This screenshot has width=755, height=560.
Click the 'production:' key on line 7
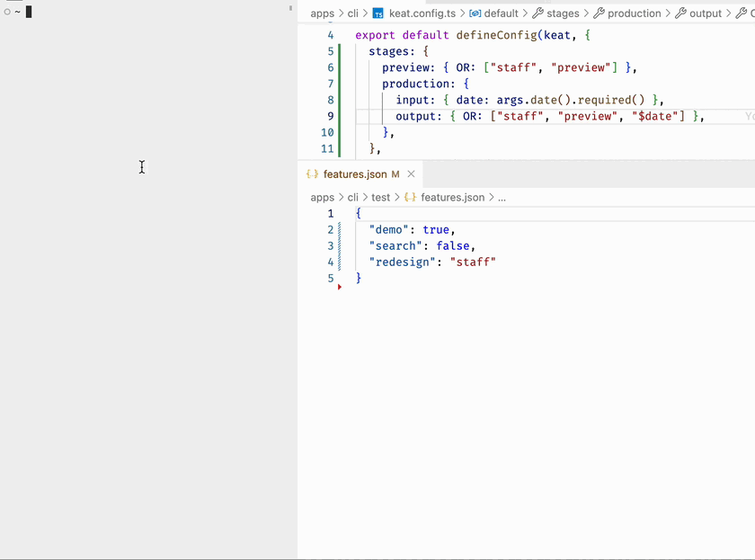419,84
